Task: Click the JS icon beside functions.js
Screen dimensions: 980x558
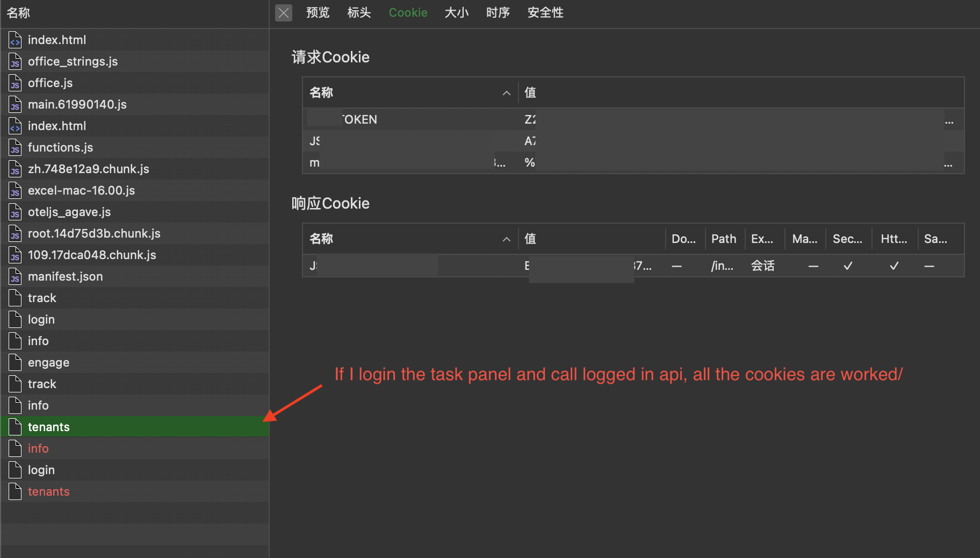Action: (x=15, y=147)
